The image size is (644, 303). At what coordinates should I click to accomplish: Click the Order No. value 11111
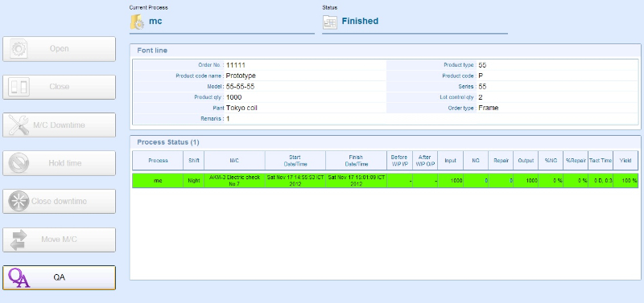click(236, 65)
